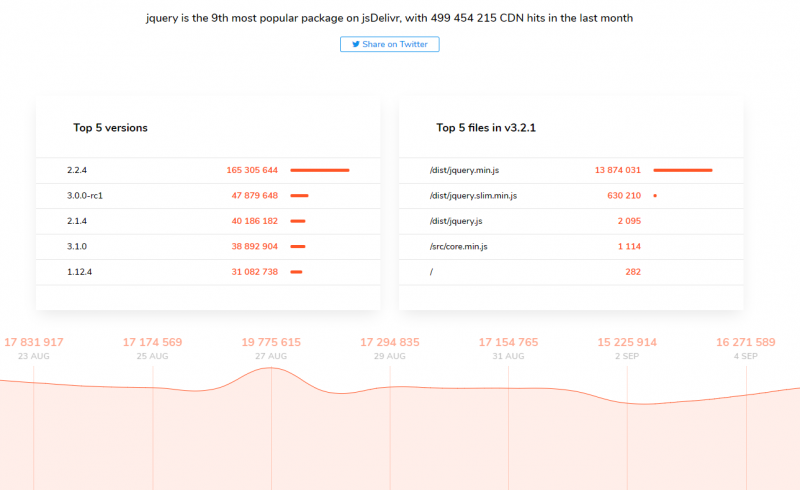Click hit count 31 082 738
The height and width of the screenshot is (490, 800).
point(255,272)
